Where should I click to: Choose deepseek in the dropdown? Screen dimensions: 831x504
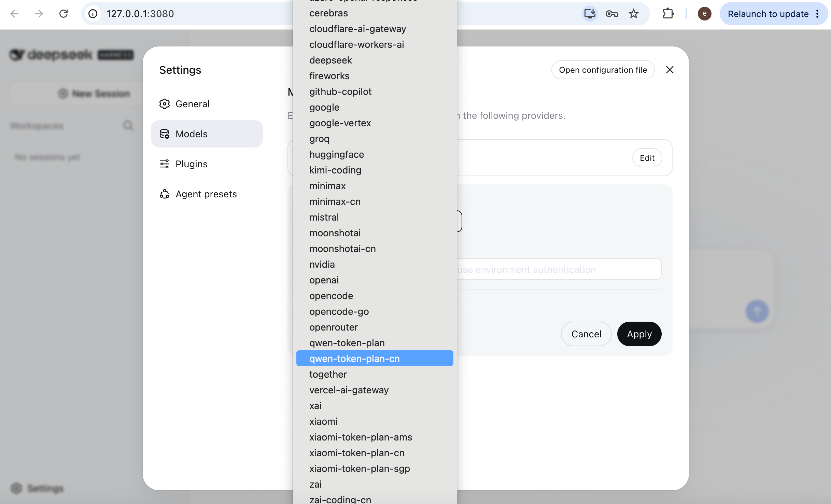coord(375,60)
